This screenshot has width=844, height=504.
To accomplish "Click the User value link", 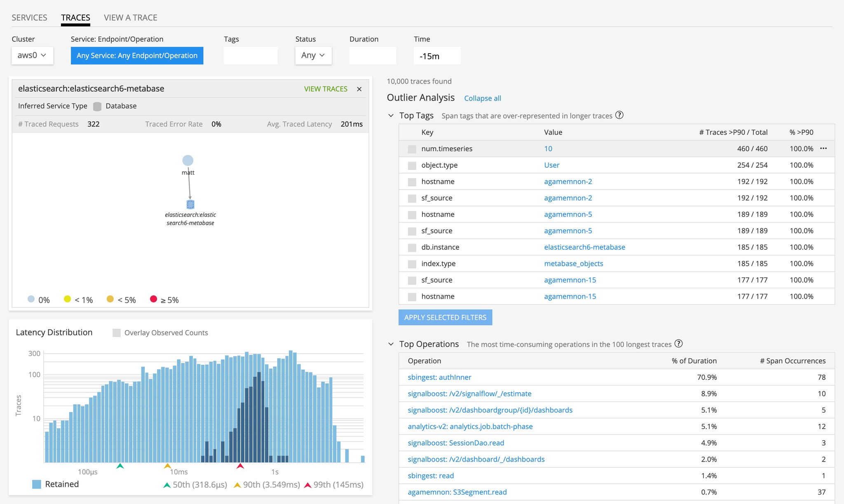I will [x=551, y=165].
